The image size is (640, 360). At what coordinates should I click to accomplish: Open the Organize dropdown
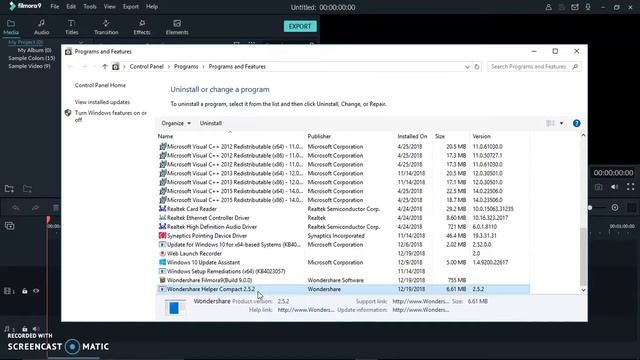pyautogui.click(x=176, y=123)
